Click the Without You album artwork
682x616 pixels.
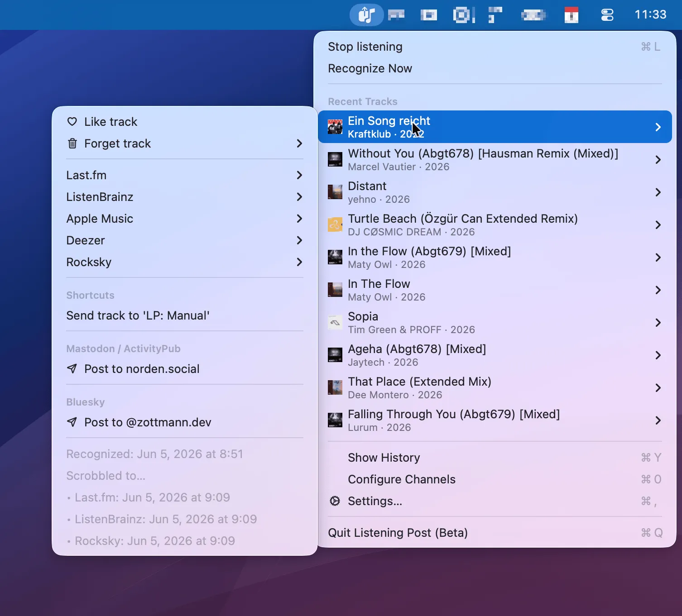(335, 159)
